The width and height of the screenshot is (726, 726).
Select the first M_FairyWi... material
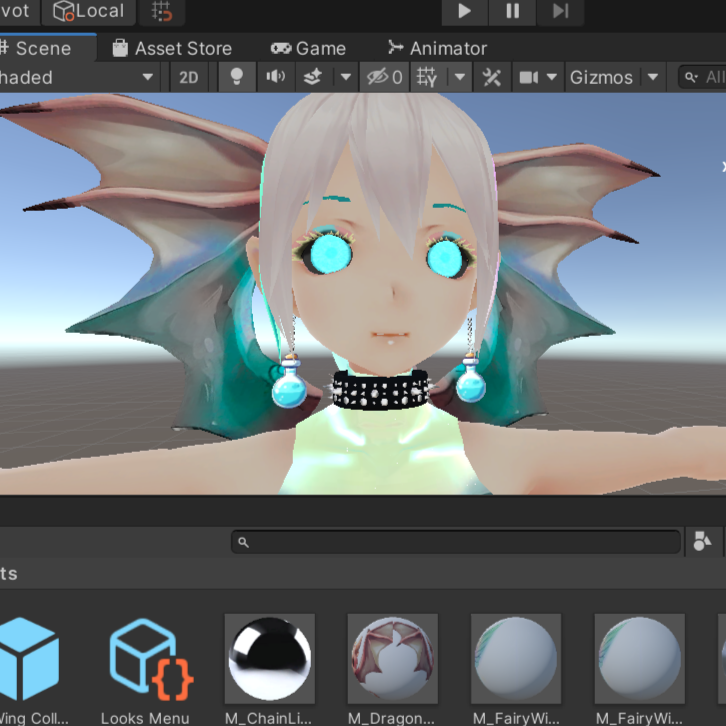[516, 670]
